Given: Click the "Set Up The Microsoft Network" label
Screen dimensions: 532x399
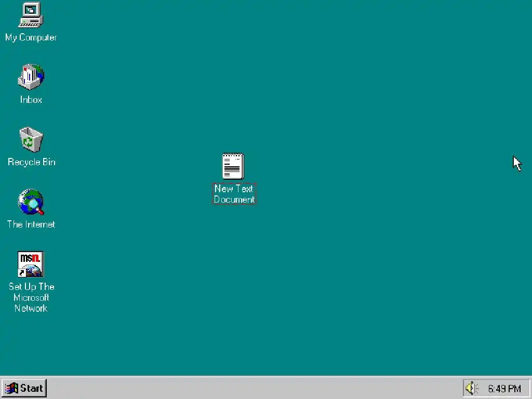Looking at the screenshot, I should 31,297.
